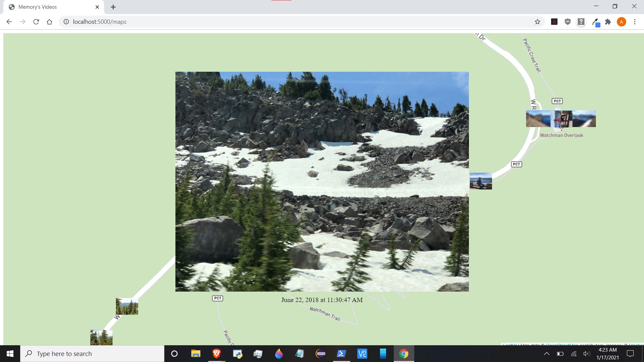Close the Memory's Videos tab

97,7
